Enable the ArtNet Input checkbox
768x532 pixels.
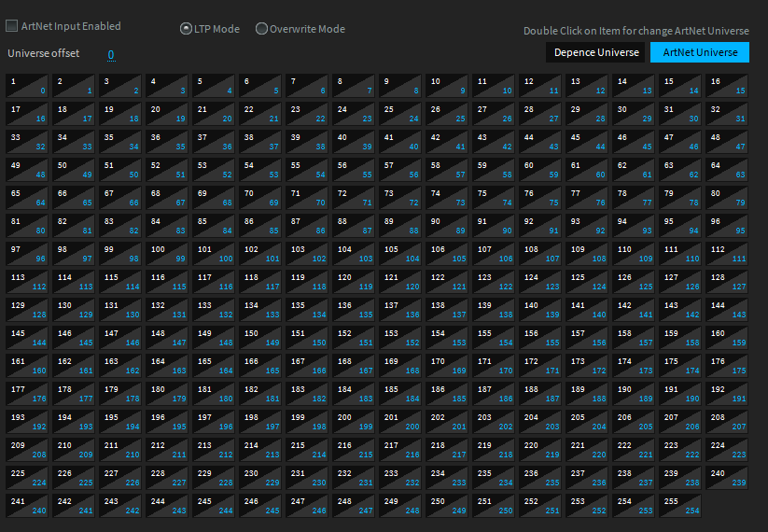pyautogui.click(x=13, y=26)
